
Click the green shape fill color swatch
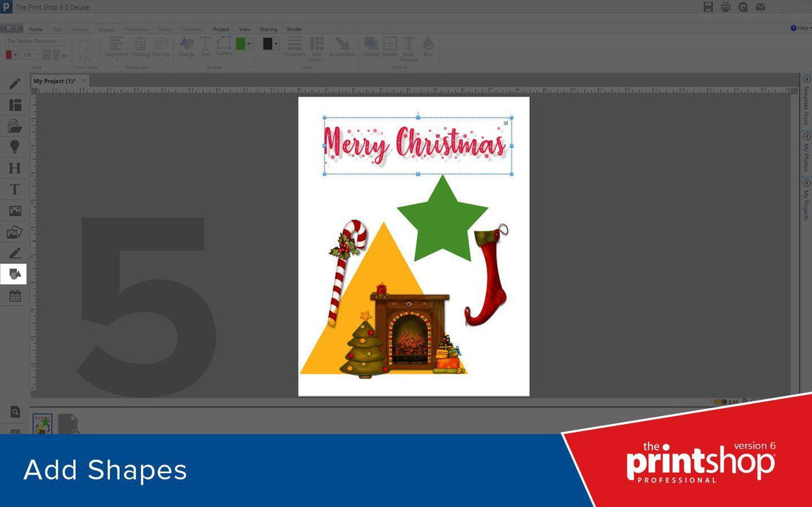241,43
